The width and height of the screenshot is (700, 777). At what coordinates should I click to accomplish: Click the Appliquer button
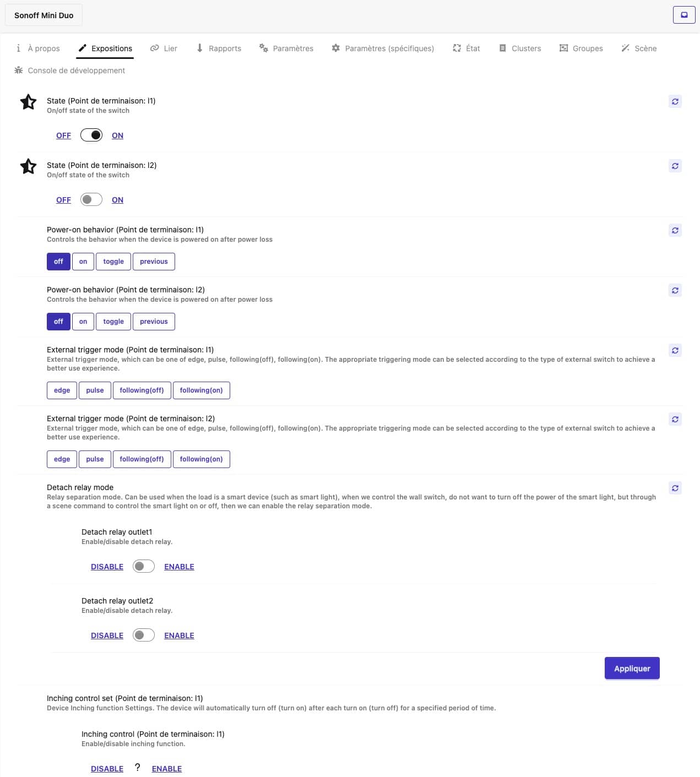tap(632, 668)
